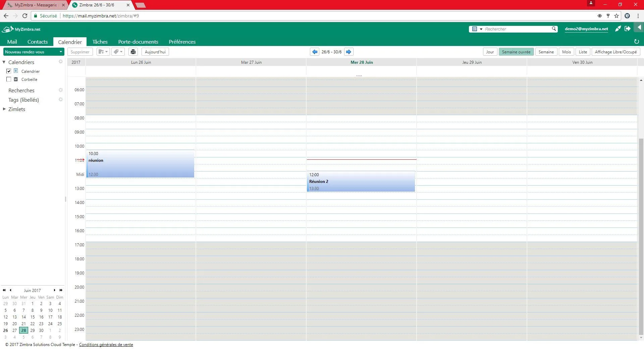Select the Semaine ouvrée view
This screenshot has height=349, width=644.
[516, 52]
